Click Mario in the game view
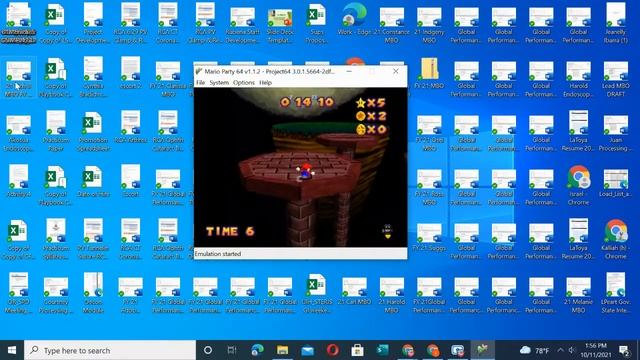Screen dimensions: 640x360 305,171
